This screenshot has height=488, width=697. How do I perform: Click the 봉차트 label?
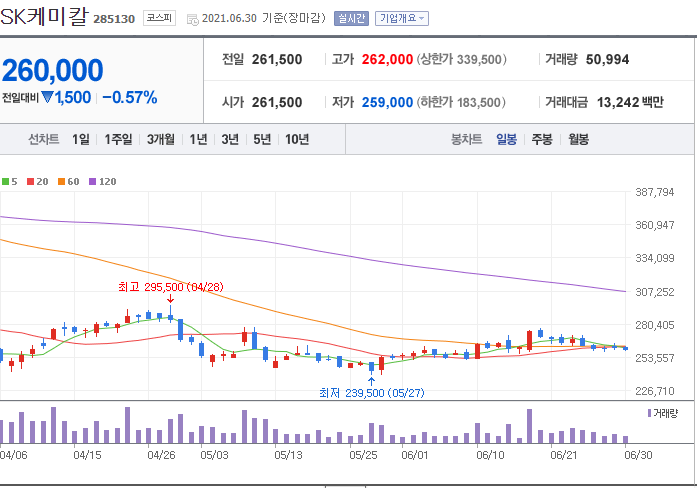(x=466, y=140)
